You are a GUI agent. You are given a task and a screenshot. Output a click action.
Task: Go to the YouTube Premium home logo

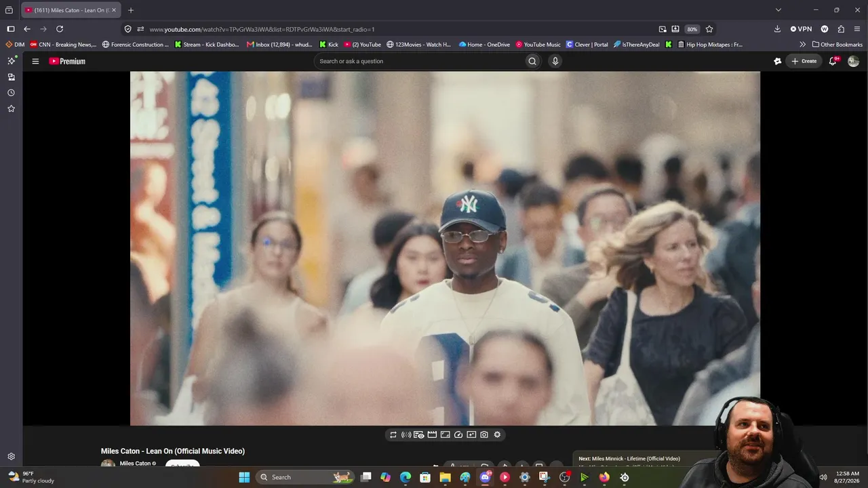pos(67,61)
